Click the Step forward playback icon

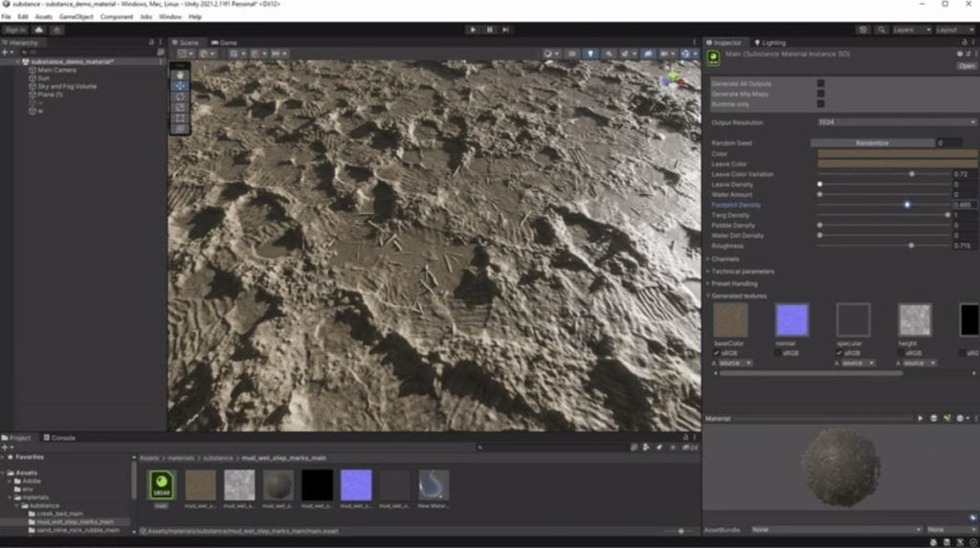[505, 30]
